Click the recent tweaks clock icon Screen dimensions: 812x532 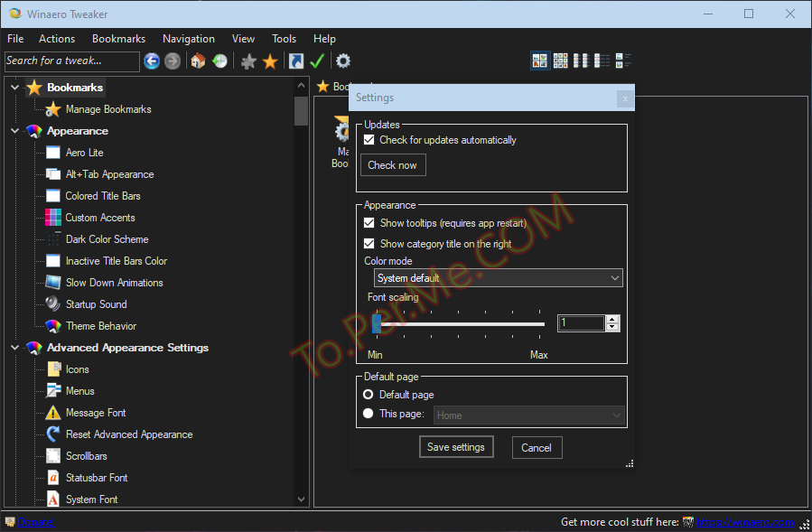pos(219,61)
